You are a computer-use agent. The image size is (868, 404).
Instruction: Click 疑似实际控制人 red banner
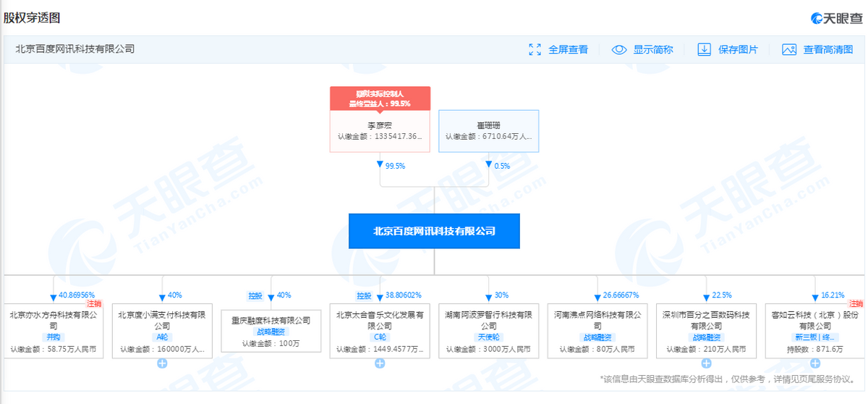(x=380, y=98)
